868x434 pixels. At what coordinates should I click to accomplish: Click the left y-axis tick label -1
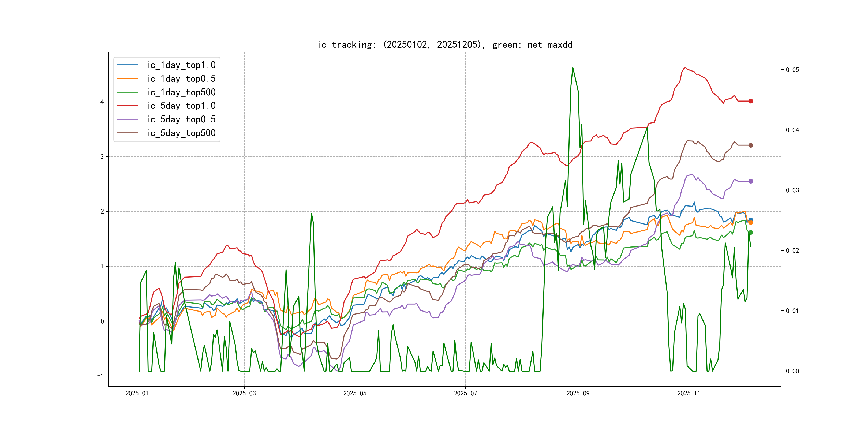100,376
